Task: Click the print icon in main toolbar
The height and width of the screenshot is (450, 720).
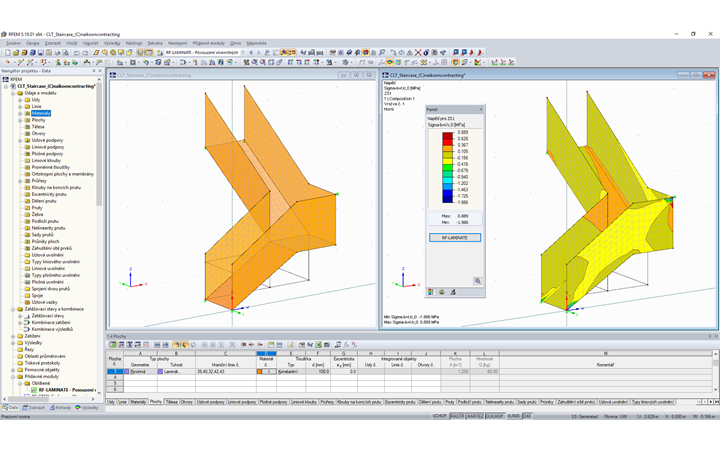Action: pos(57,52)
